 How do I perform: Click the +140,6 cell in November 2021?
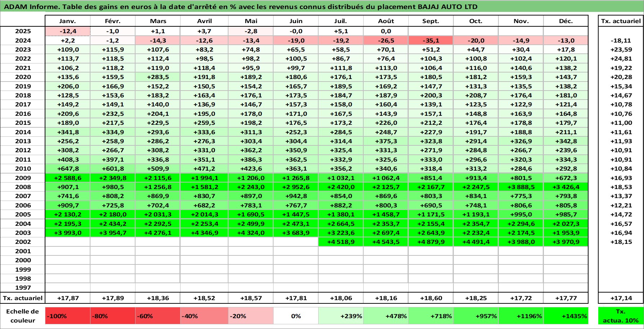(x=521, y=68)
